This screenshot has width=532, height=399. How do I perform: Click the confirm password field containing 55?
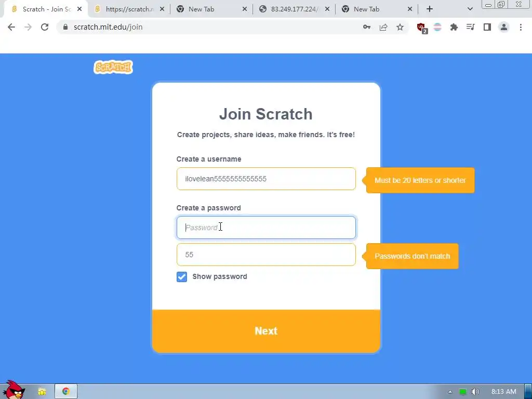(266, 255)
